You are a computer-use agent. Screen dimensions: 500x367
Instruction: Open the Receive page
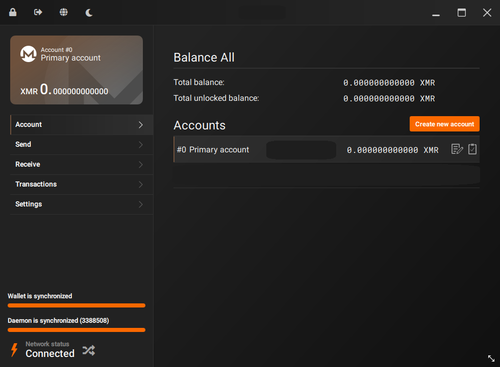(82, 164)
